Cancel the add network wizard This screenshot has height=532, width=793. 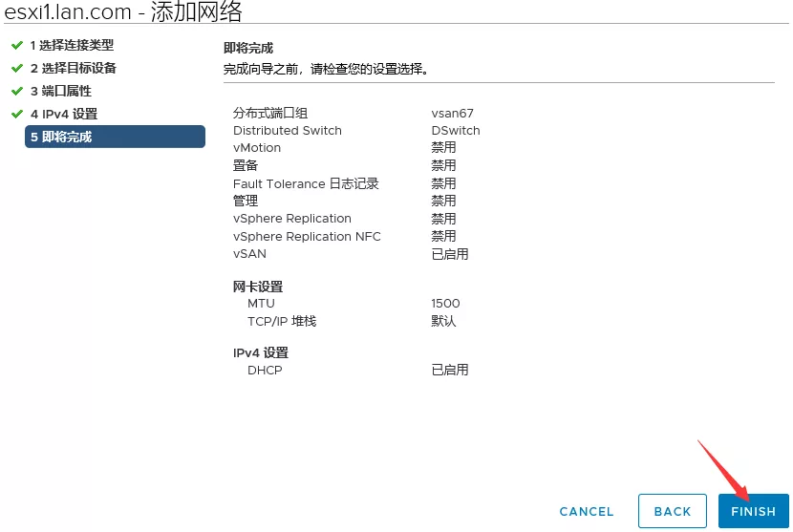click(586, 512)
